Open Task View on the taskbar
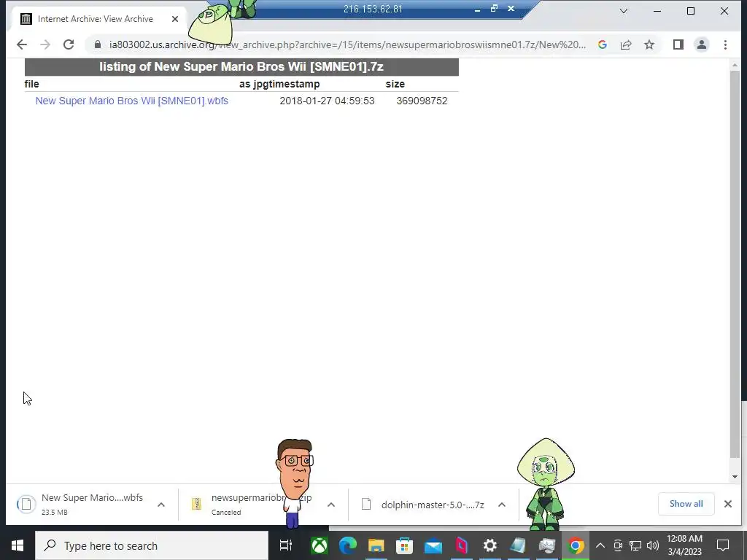 point(285,545)
